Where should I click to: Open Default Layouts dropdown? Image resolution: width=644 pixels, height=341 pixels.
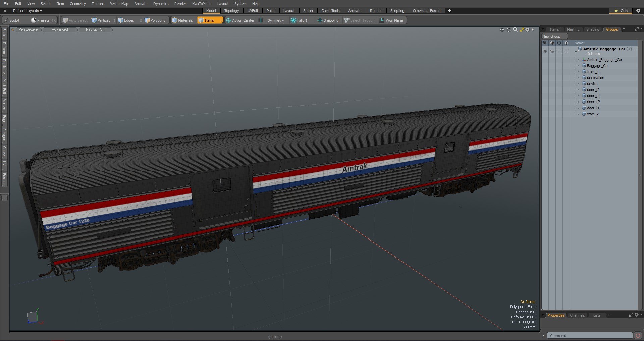pyautogui.click(x=28, y=11)
